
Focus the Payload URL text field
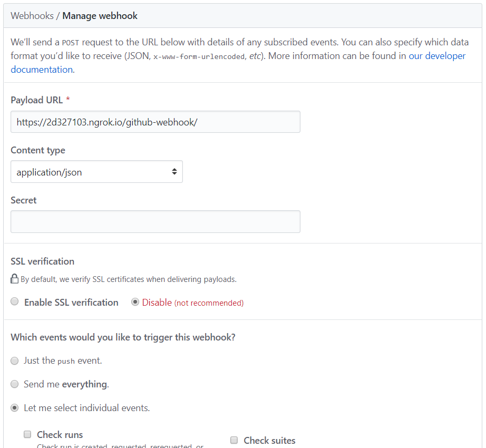[155, 122]
